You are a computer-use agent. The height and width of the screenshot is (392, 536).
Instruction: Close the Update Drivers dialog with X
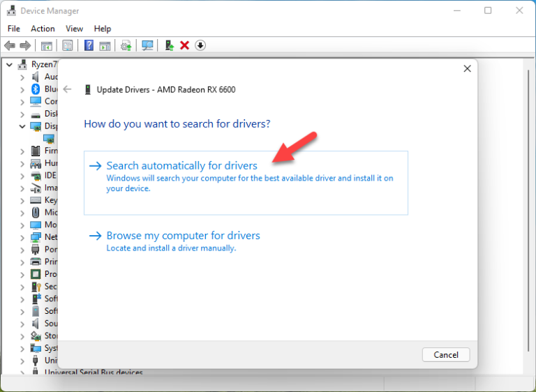(468, 68)
